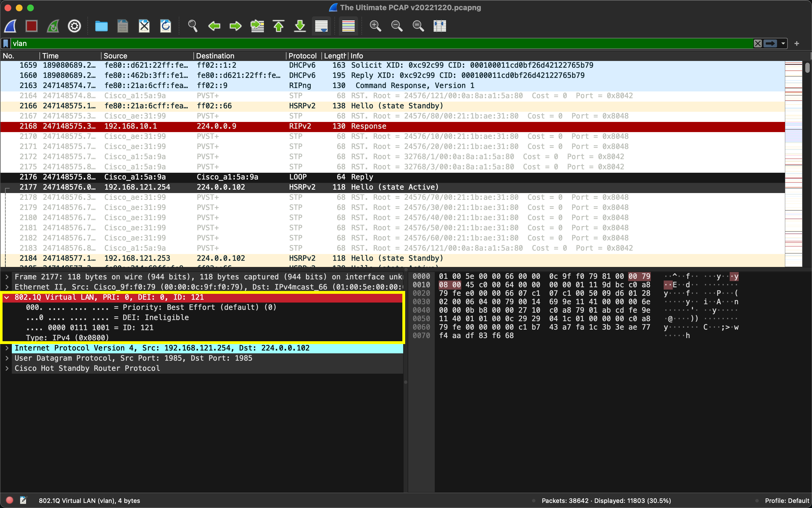Expand the Frame 2177 tree item
The image size is (812, 508).
coord(7,277)
